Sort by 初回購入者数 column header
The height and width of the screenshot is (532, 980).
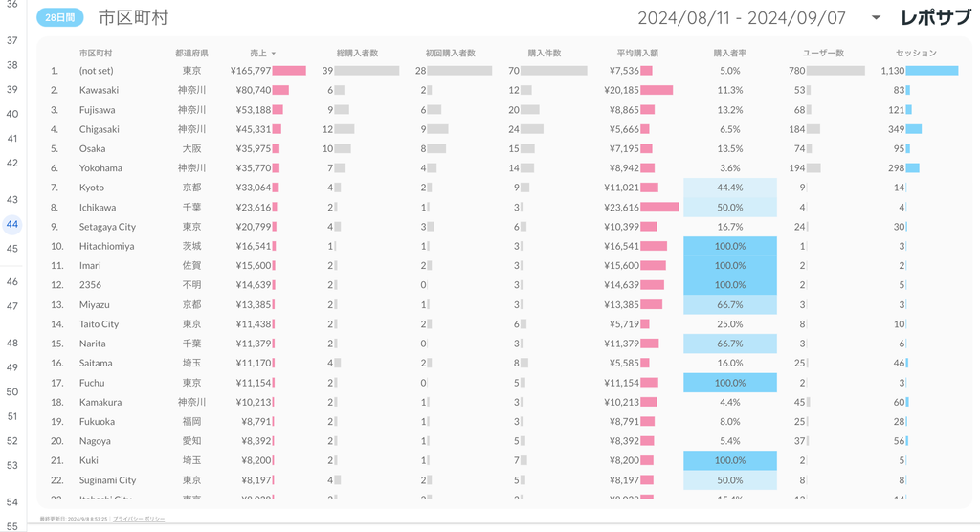click(450, 53)
